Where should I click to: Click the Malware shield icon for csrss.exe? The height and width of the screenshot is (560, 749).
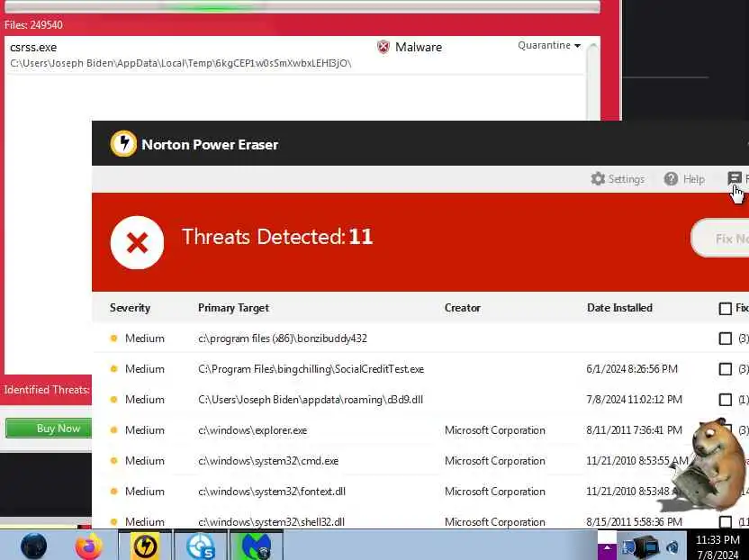(x=384, y=47)
